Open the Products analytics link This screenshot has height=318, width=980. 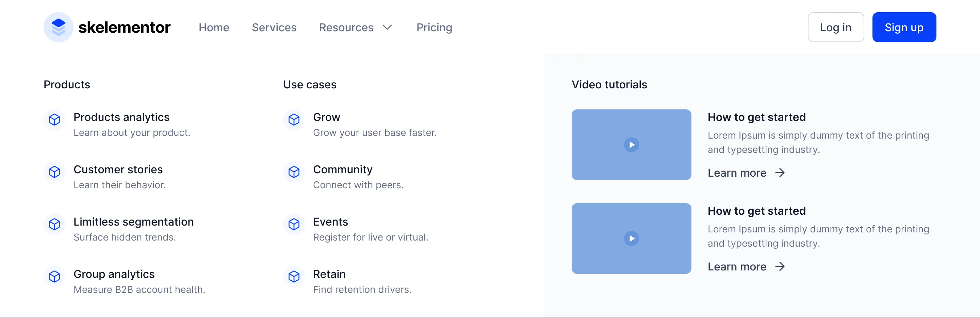(121, 117)
